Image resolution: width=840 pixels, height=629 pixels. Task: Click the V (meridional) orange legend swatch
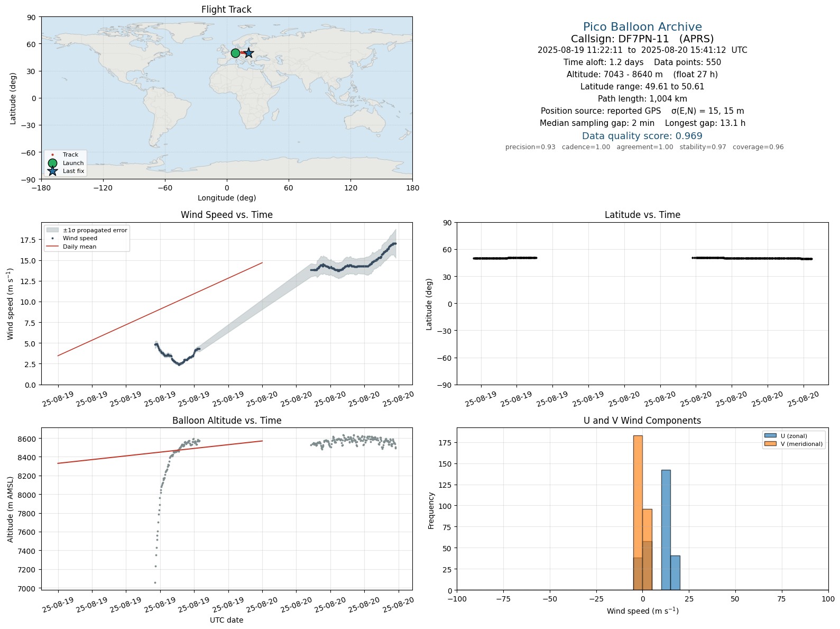(x=770, y=444)
